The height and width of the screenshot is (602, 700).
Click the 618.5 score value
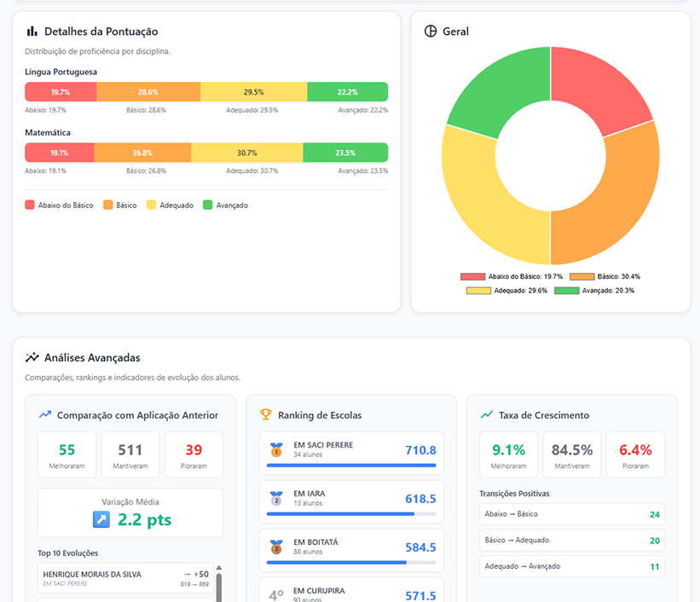coord(420,499)
